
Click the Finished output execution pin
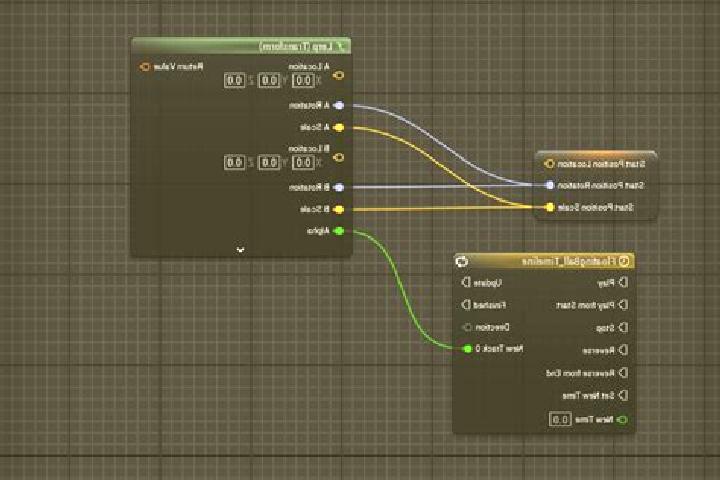click(x=466, y=305)
